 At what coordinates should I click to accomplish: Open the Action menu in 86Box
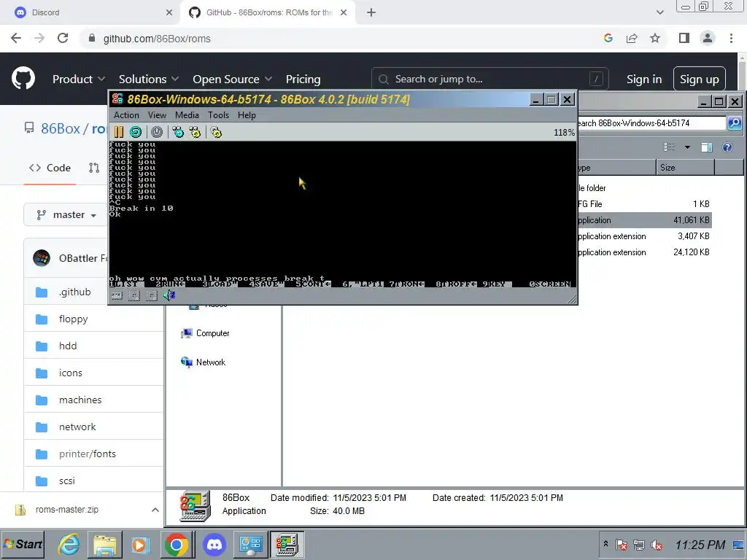coord(126,114)
